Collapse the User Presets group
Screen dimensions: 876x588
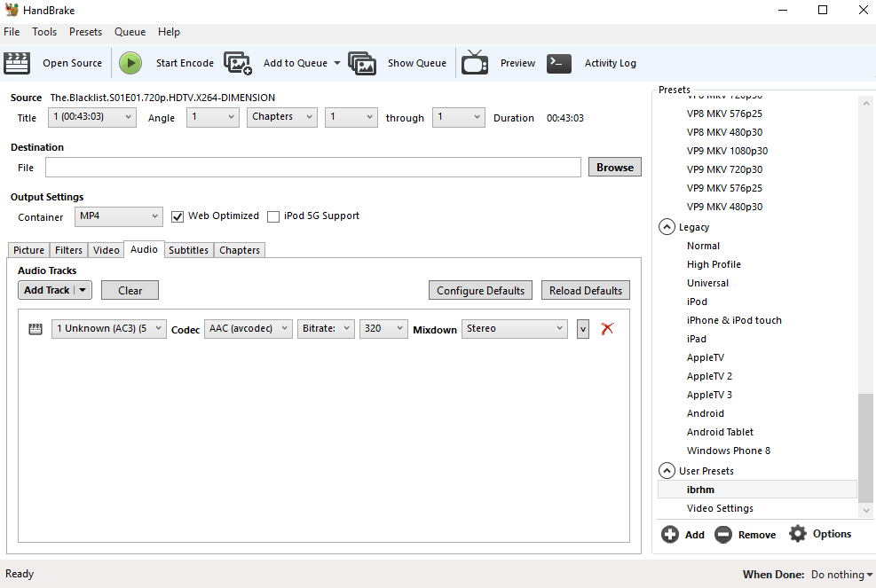(x=667, y=471)
